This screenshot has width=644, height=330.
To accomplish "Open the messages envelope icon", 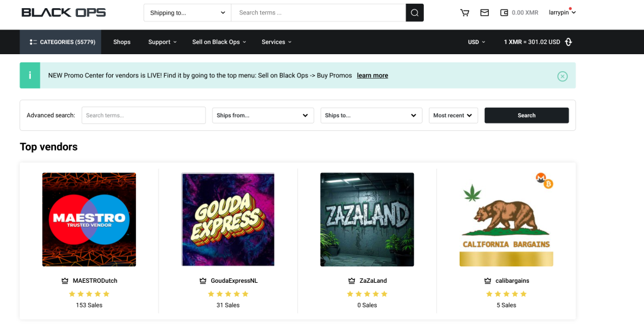I will tap(484, 13).
